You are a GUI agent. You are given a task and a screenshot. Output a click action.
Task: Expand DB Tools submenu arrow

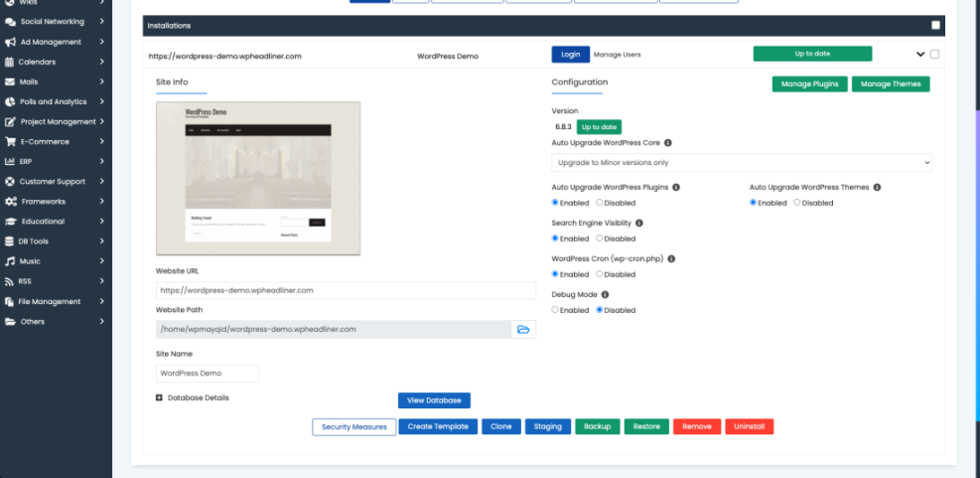click(x=101, y=241)
